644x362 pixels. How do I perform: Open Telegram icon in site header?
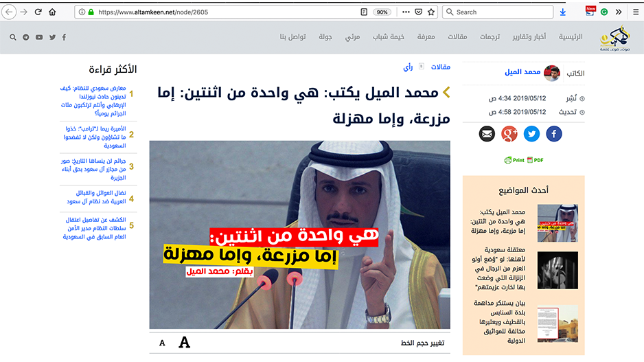26,37
